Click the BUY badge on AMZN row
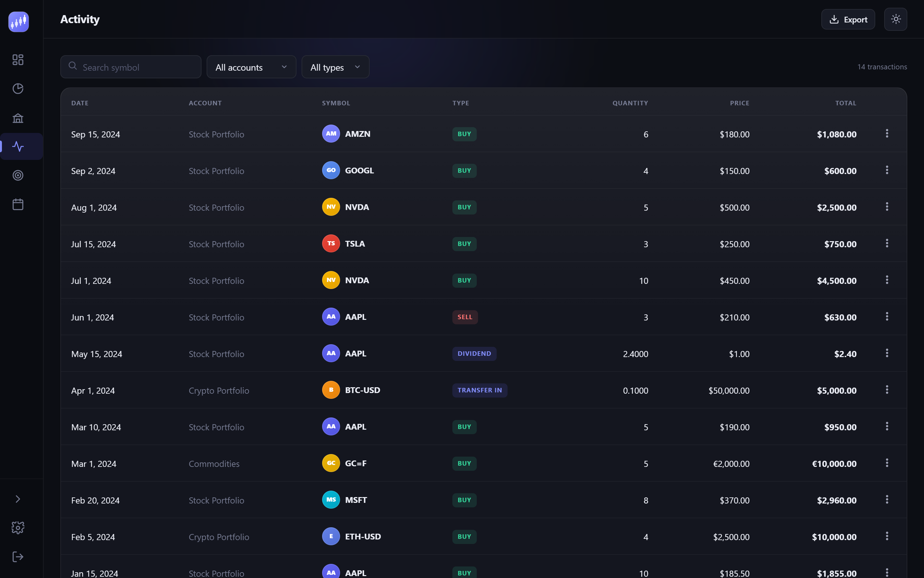The image size is (924, 578). 464,134
